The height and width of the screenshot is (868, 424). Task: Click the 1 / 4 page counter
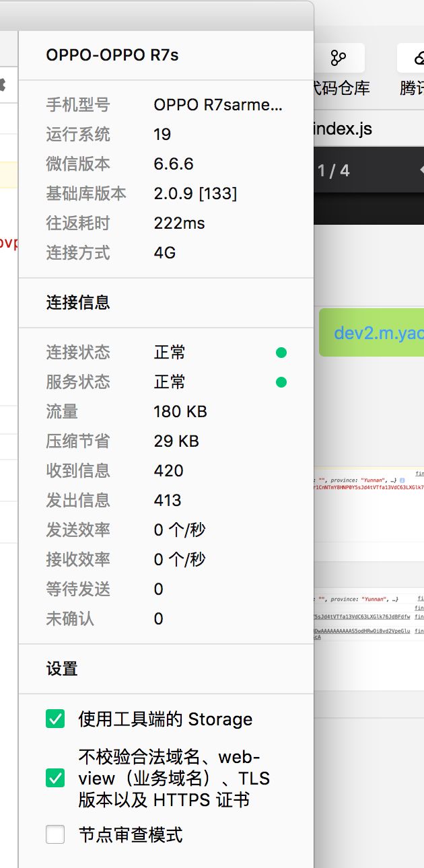pos(334,171)
